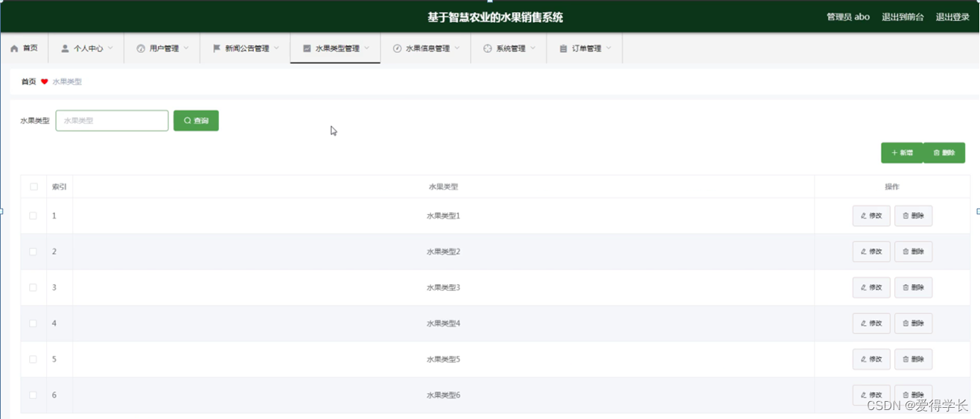Click the edit pencil icon for 水果类型5

point(864,359)
